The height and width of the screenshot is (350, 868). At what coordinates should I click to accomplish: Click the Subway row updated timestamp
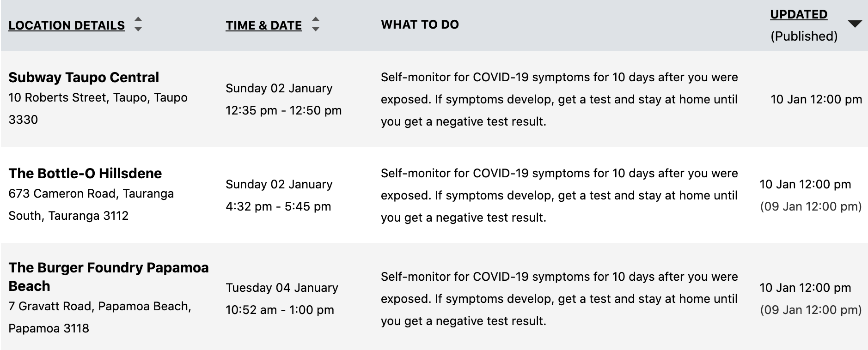pos(816,99)
